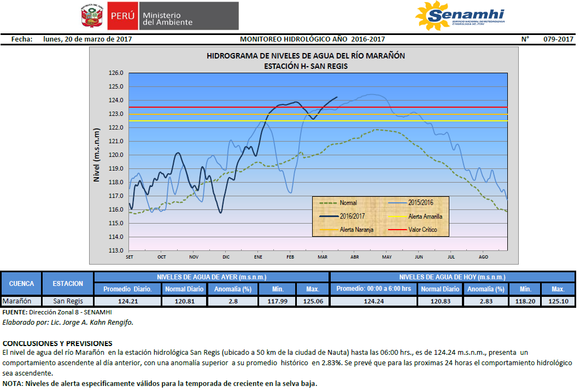
Task: Click the Nivel (m.s.n.m) axis label
Action: tap(97, 155)
